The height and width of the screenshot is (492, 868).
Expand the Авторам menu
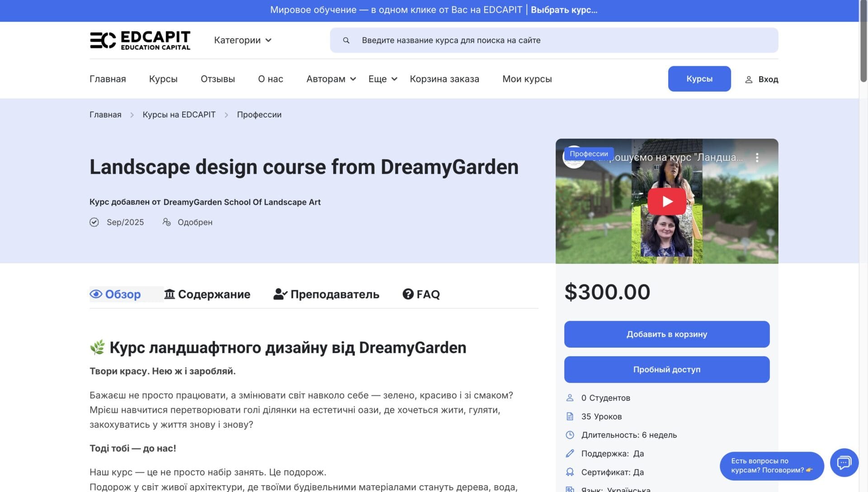pyautogui.click(x=331, y=79)
